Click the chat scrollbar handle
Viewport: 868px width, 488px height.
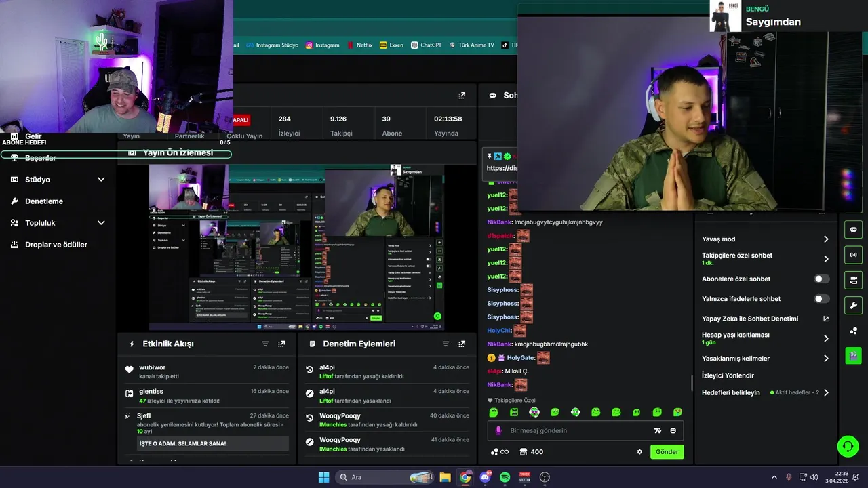point(692,384)
